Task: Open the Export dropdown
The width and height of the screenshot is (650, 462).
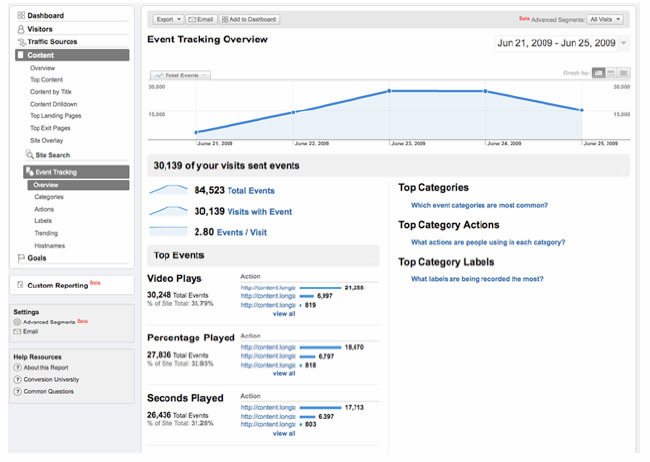Action: [168, 19]
